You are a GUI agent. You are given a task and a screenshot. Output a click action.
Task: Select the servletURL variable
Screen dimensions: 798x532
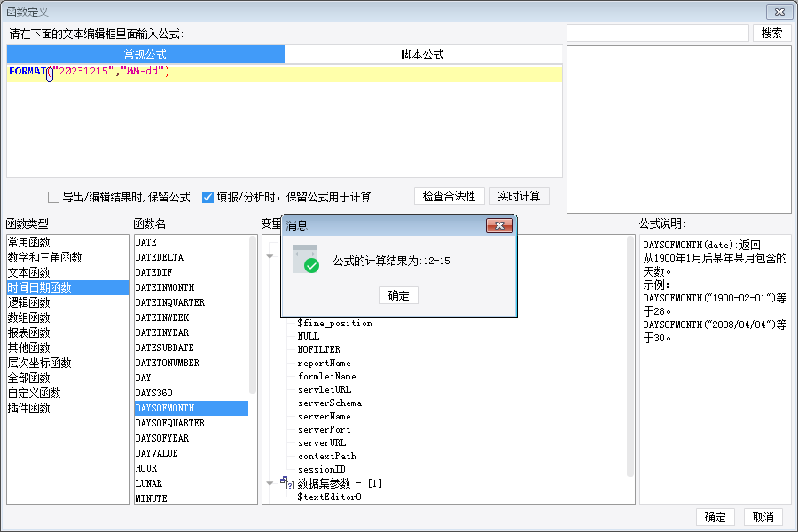point(325,389)
